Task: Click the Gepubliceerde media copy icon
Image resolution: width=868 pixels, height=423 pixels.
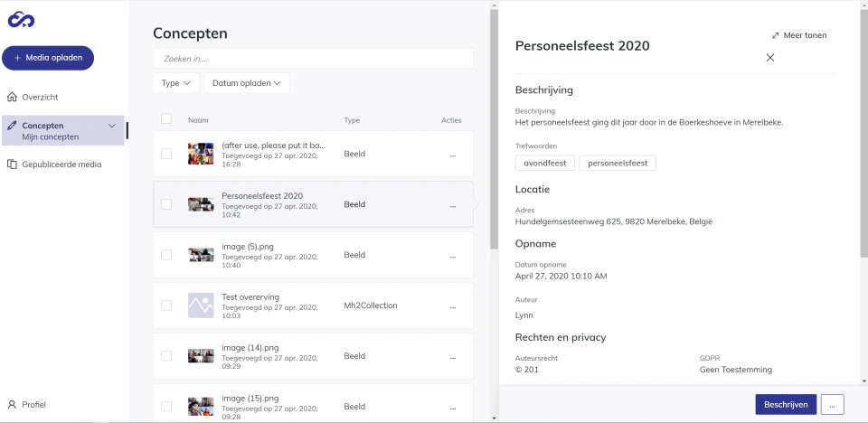Action: [x=12, y=164]
